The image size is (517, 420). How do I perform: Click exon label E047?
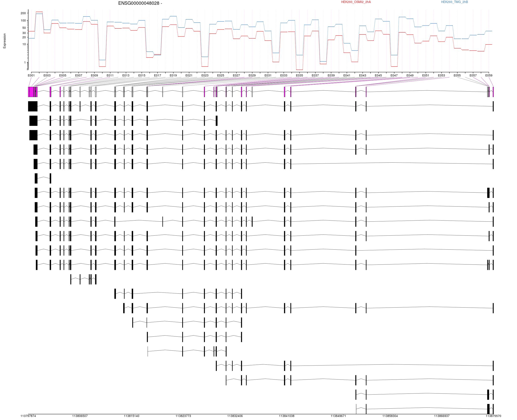(x=394, y=75)
